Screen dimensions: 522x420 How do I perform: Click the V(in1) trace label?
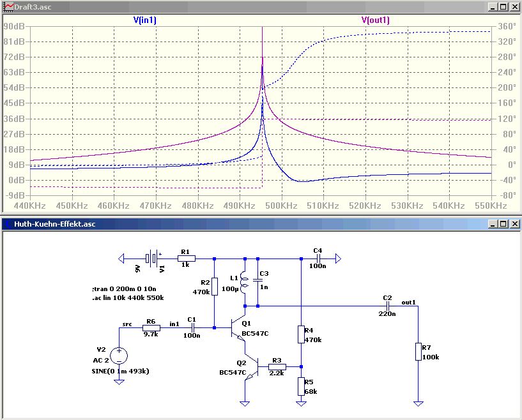coord(145,20)
